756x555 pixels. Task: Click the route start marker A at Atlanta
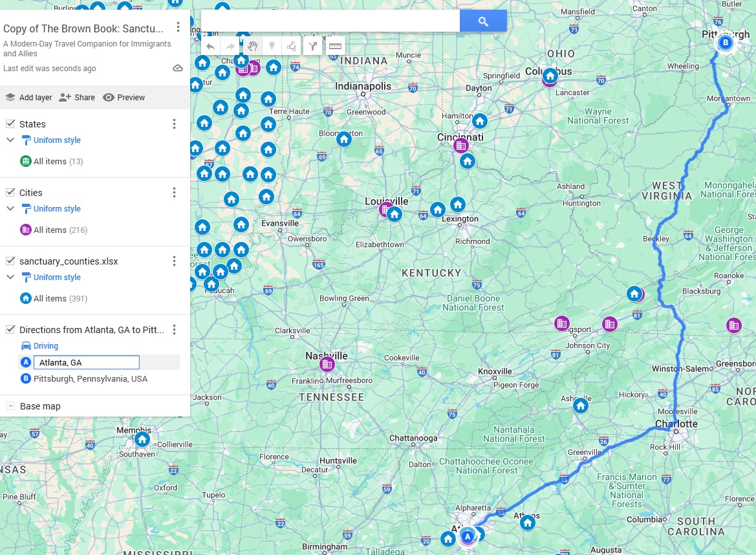(x=467, y=536)
